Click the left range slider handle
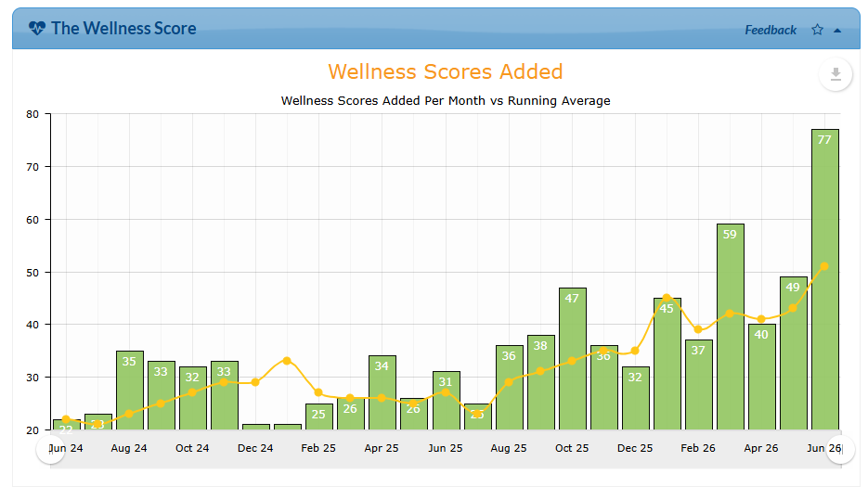Screen dimensions: 868x487 tap(50, 449)
